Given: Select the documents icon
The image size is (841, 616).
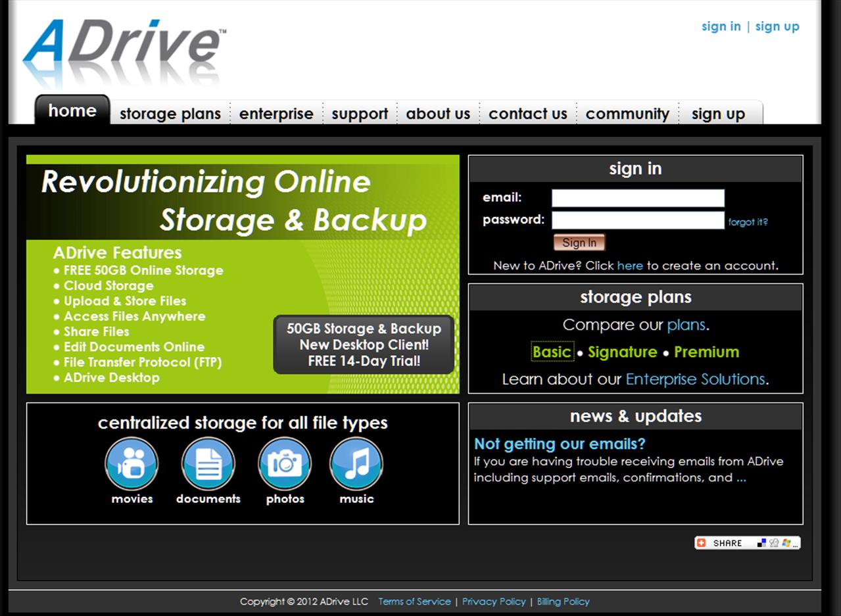Looking at the screenshot, I should click(208, 464).
